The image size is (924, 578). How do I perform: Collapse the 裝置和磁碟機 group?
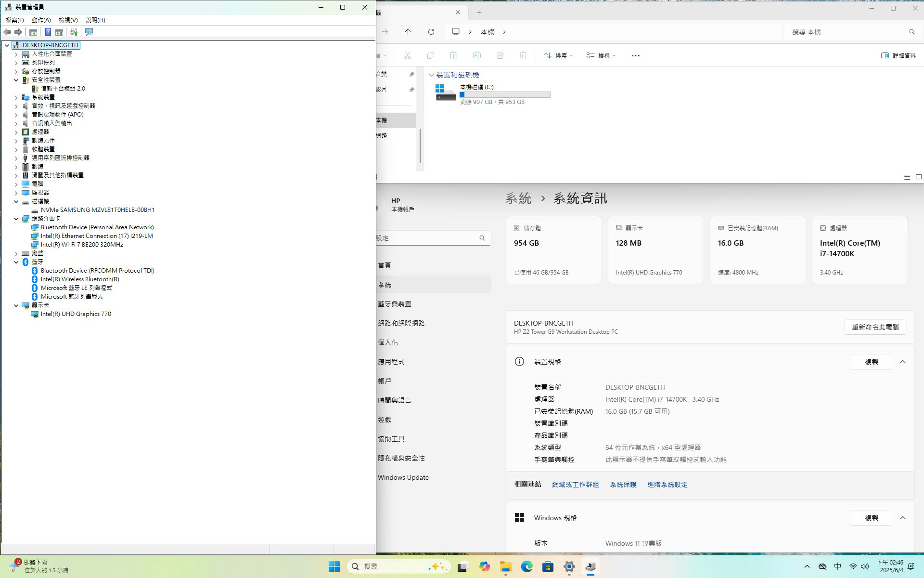point(431,75)
